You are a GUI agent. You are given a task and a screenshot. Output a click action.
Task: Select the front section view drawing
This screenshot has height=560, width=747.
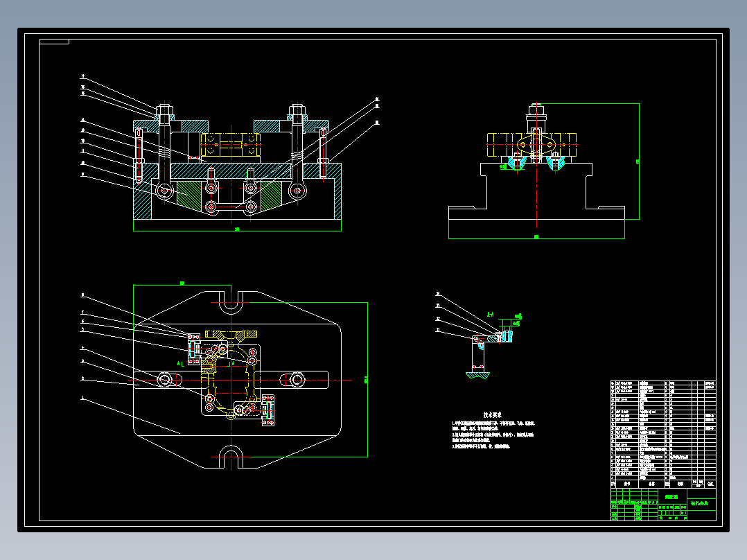(x=237, y=167)
